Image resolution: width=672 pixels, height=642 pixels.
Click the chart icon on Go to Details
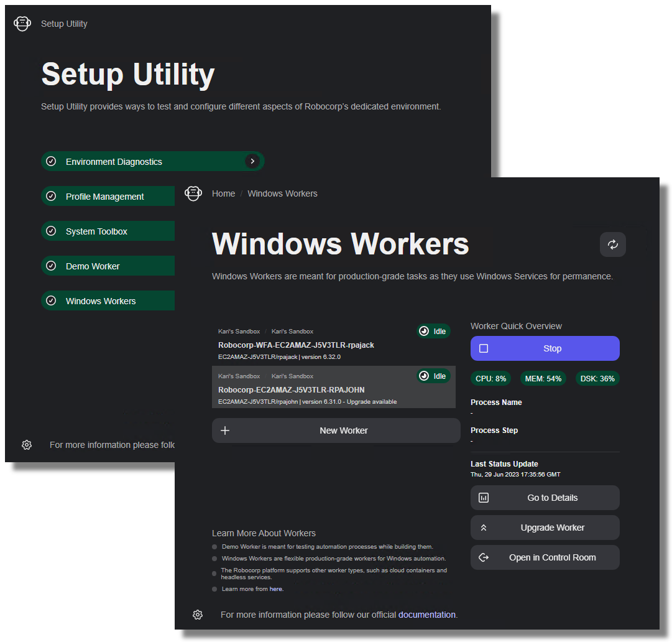pyautogui.click(x=484, y=498)
